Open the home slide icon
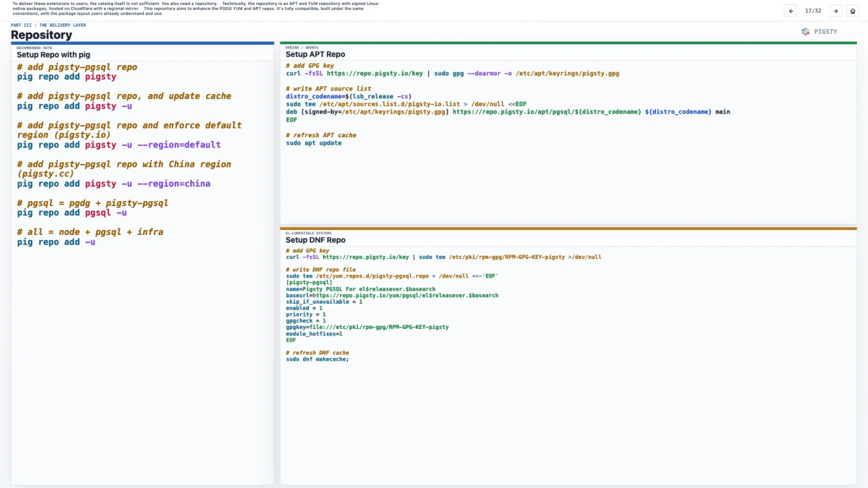868x488 pixels. (x=853, y=11)
